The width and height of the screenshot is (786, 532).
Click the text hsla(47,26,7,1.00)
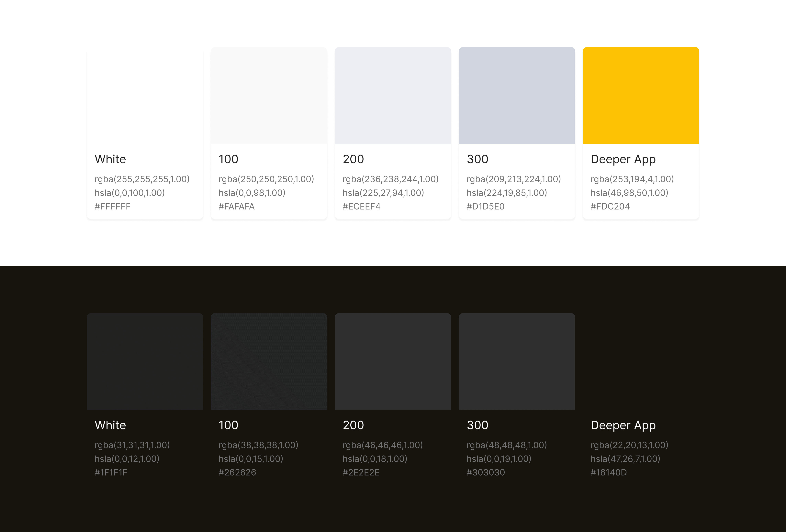click(625, 459)
